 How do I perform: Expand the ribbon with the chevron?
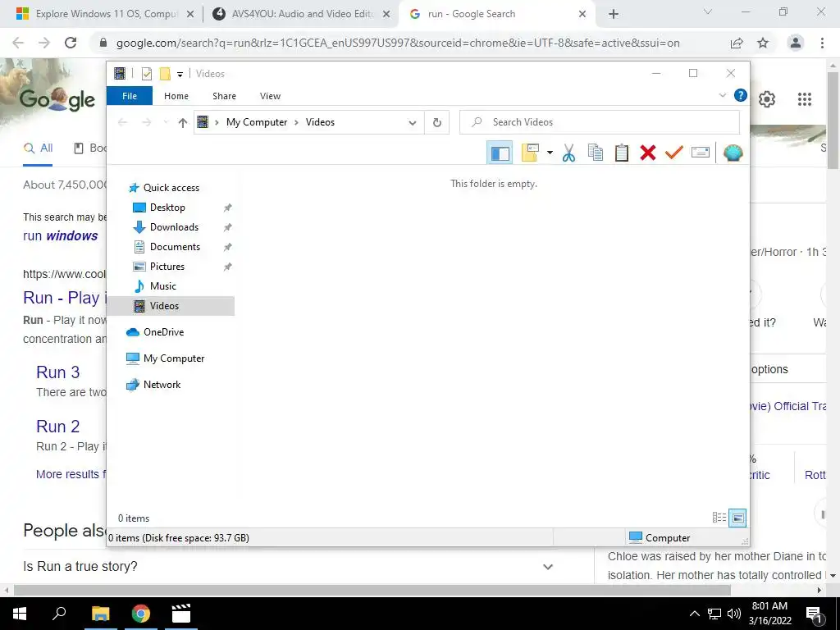[x=722, y=95]
